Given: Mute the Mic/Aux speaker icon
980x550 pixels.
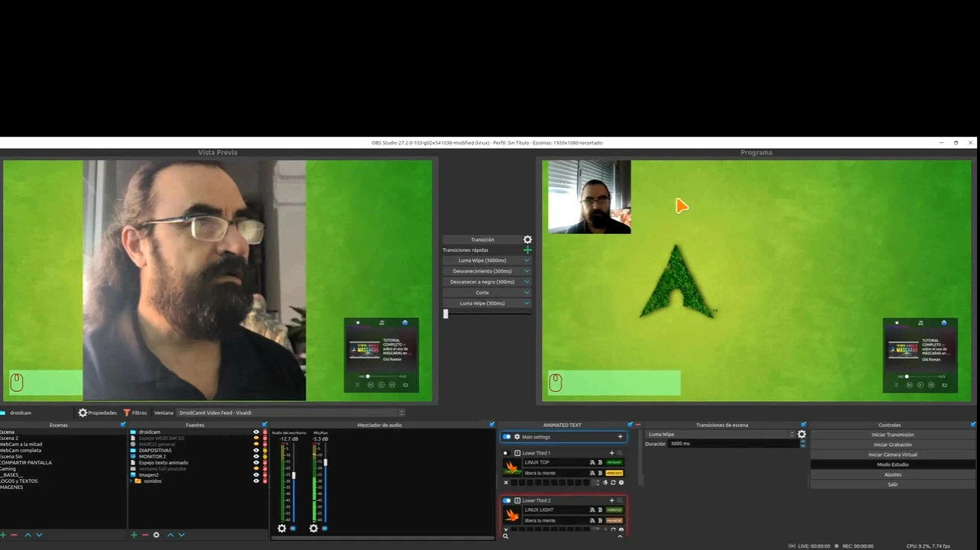Looking at the screenshot, I should pyautogui.click(x=324, y=528).
